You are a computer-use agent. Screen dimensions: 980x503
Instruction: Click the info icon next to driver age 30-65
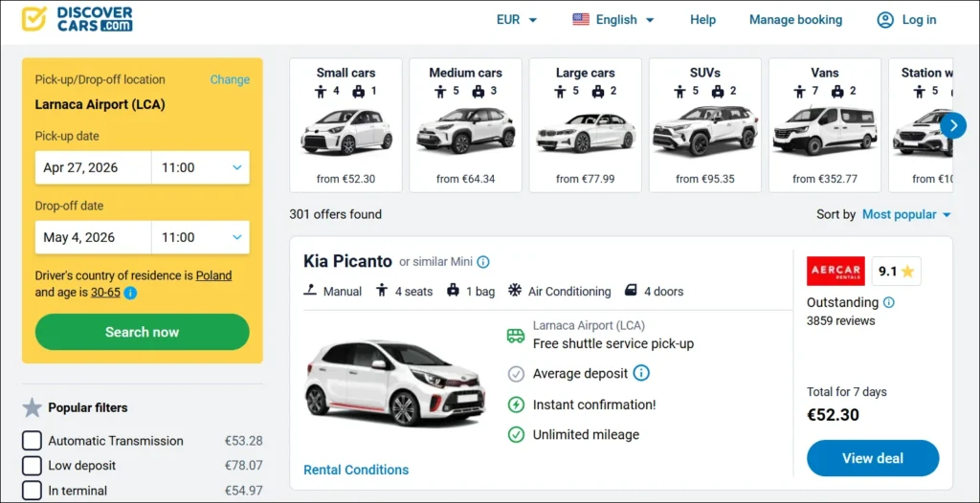click(x=130, y=293)
